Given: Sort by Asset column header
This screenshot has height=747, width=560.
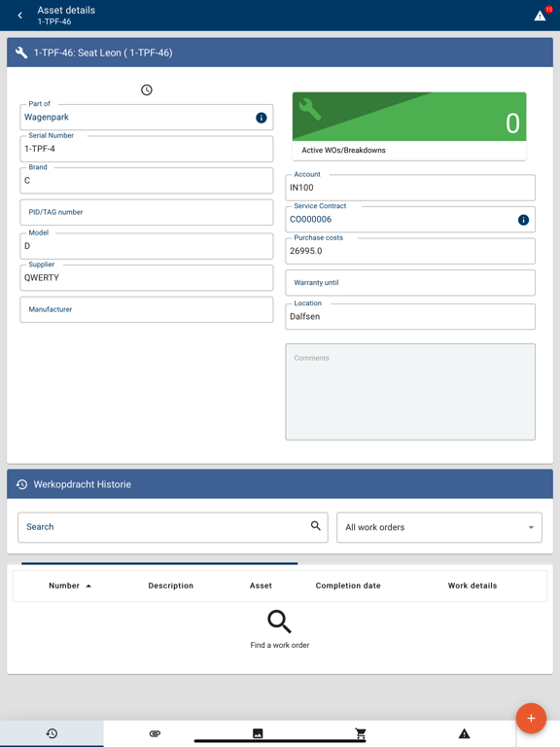Looking at the screenshot, I should (x=261, y=586).
